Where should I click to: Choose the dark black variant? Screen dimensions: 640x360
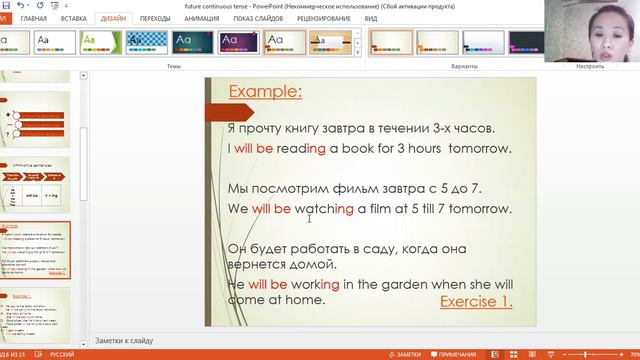(527, 42)
